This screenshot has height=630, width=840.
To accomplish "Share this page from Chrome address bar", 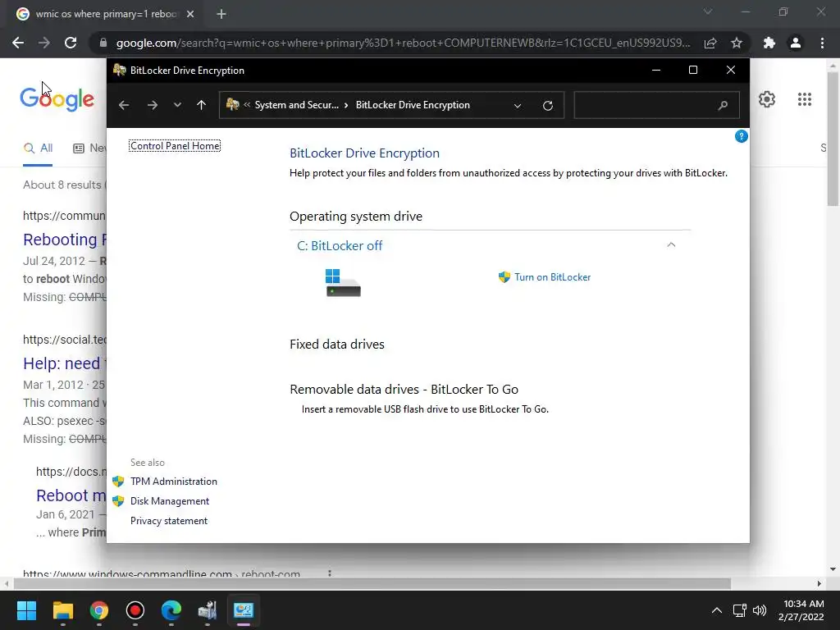I will (x=710, y=43).
